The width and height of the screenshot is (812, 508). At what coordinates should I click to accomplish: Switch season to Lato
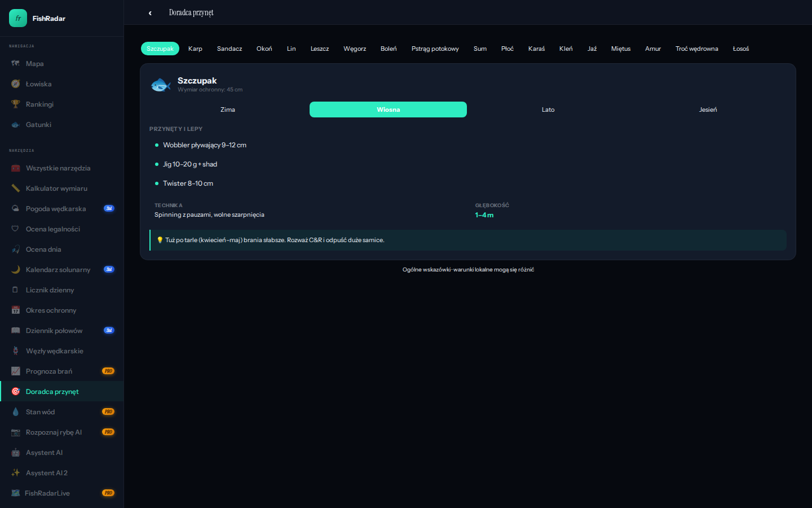[548, 110]
